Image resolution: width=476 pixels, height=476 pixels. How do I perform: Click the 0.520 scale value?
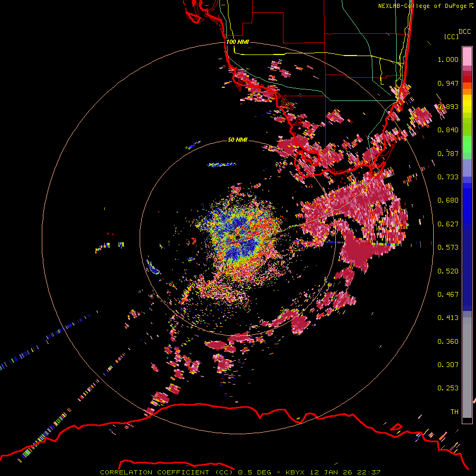click(x=448, y=271)
